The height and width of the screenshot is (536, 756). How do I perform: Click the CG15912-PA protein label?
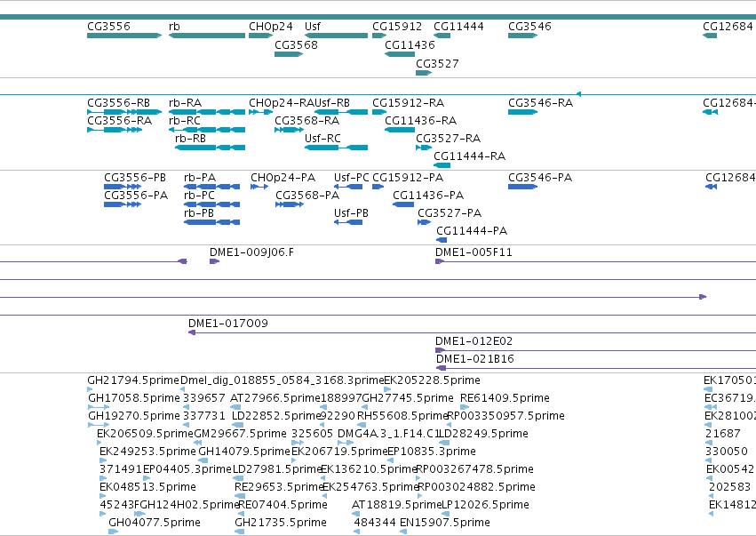point(408,178)
